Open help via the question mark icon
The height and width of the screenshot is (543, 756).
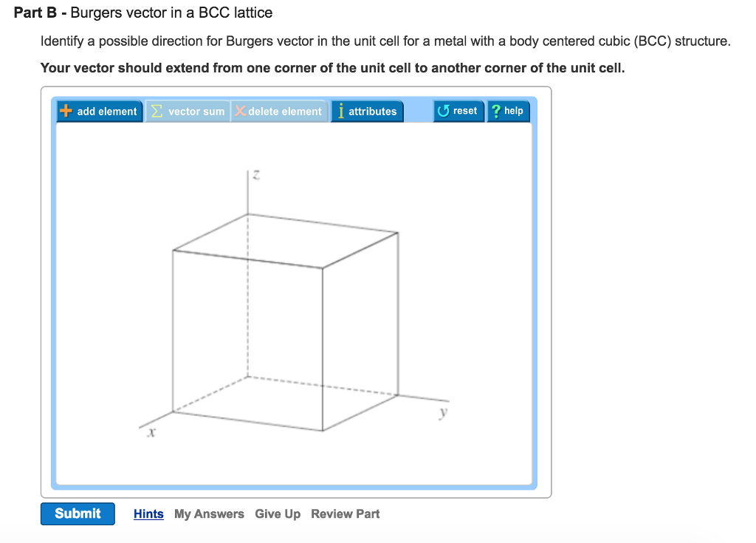pos(495,111)
